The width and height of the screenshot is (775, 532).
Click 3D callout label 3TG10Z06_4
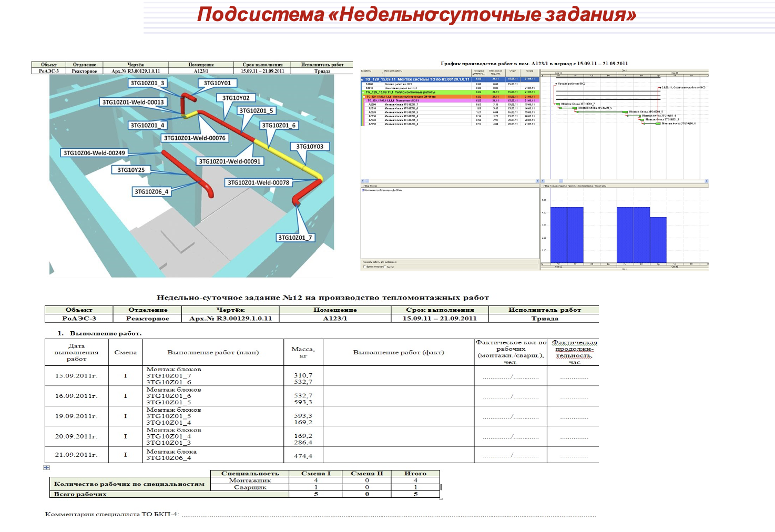coord(151,191)
